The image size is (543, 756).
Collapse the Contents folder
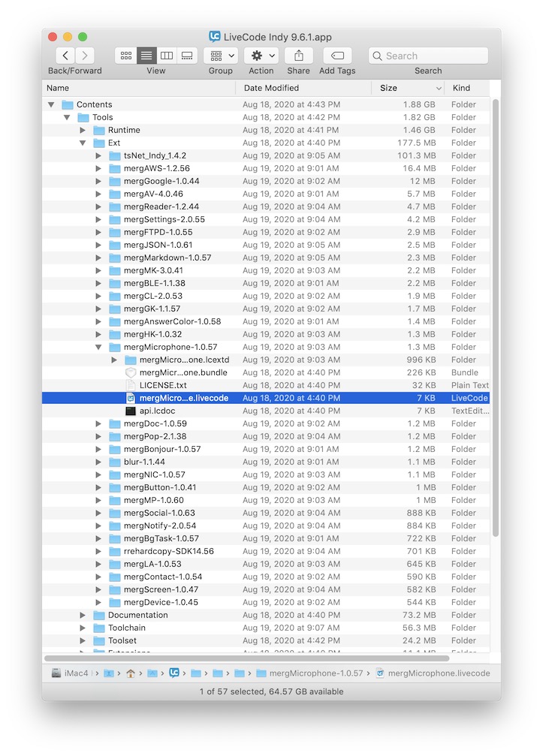tap(51, 104)
